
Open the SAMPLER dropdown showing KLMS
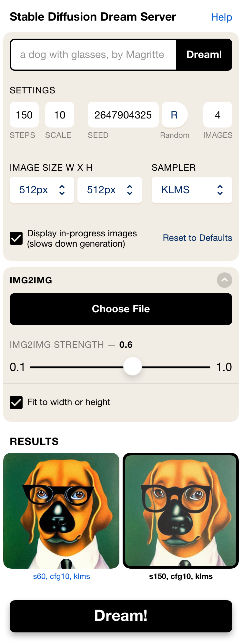click(192, 190)
